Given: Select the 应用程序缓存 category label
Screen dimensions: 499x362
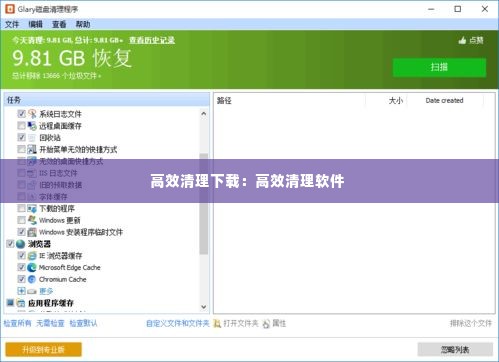Looking at the screenshot, I should (x=51, y=303).
